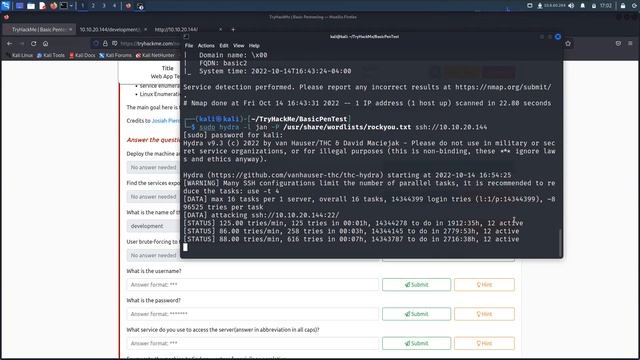Open the Kali Forums bookmark
Screen dimensions: 640x360
[115, 55]
